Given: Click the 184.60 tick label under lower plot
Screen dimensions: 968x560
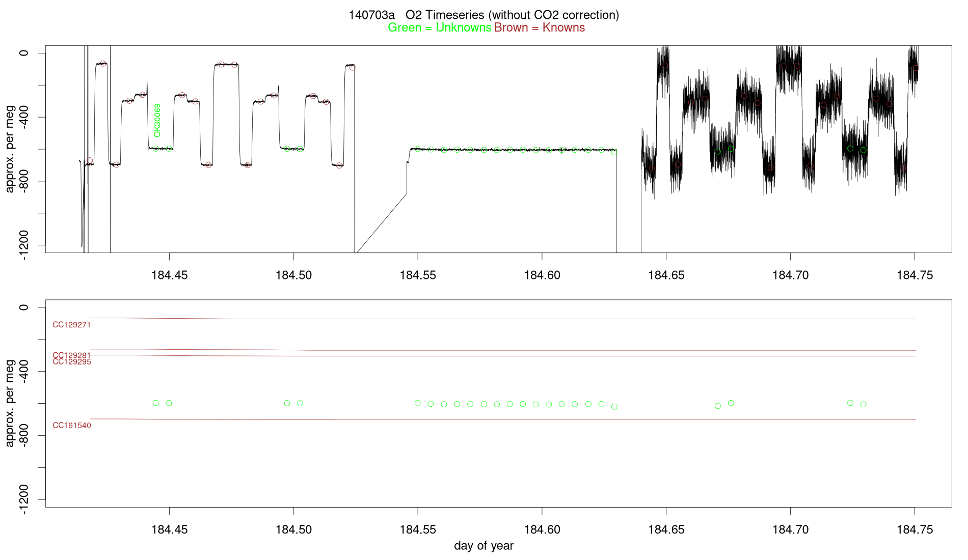Looking at the screenshot, I should pyautogui.click(x=542, y=530).
